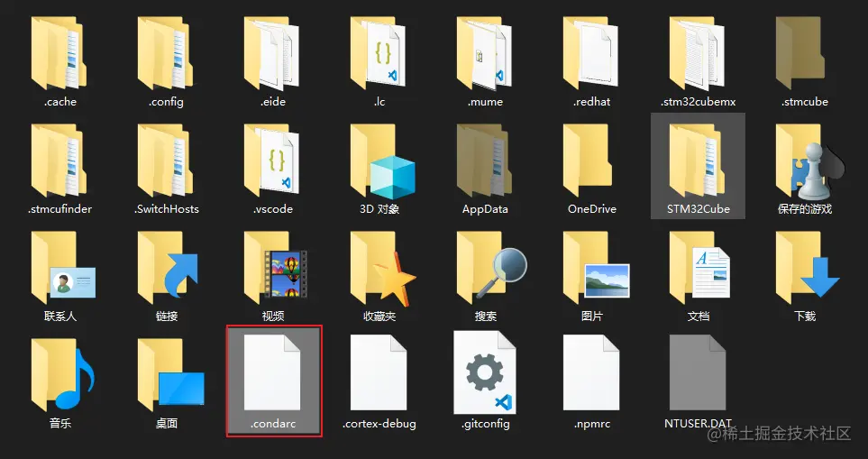Select the 下载 downloads folder icon
The height and width of the screenshot is (459, 868).
pos(807,269)
